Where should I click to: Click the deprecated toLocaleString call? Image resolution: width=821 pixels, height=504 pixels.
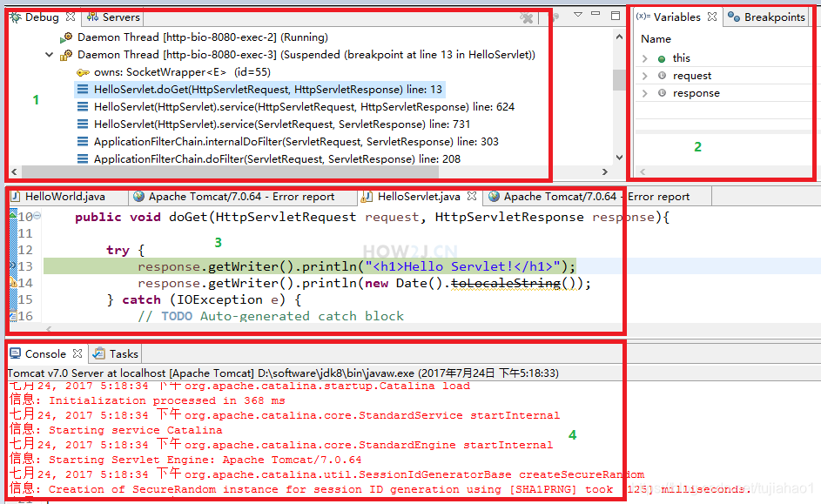(x=505, y=284)
